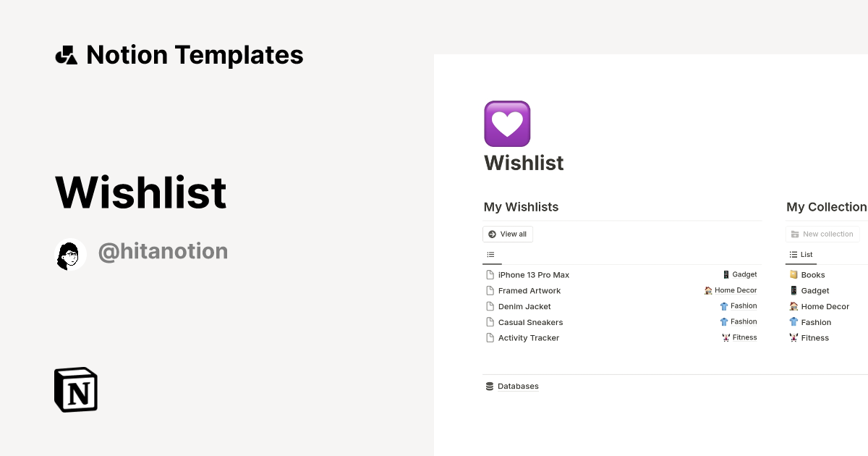Open the @hitanotion creator profile link

163,250
